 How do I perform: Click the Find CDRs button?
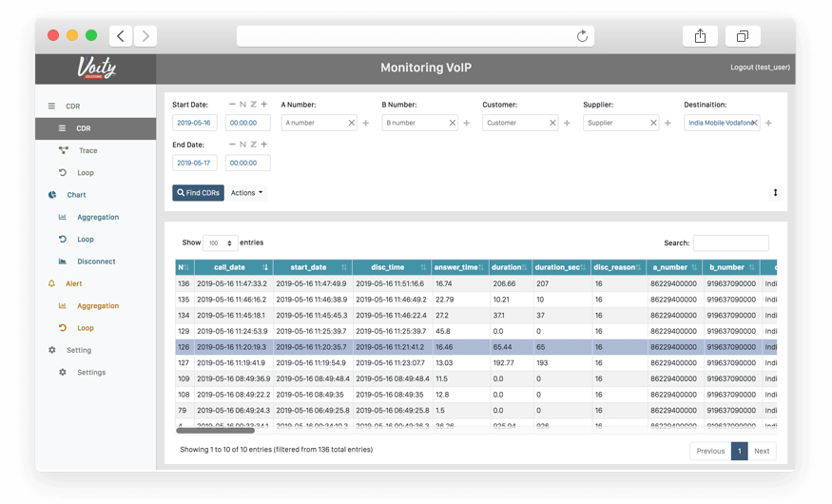pyautogui.click(x=198, y=193)
